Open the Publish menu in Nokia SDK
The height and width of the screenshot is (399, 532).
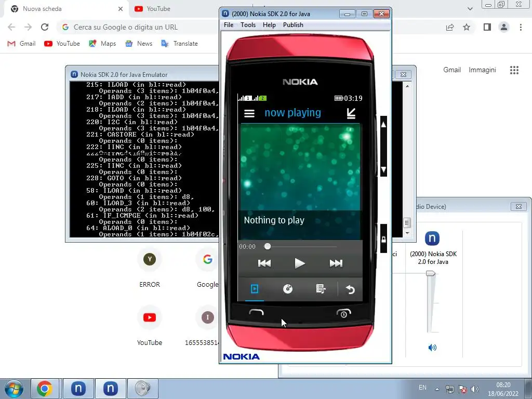(x=293, y=25)
